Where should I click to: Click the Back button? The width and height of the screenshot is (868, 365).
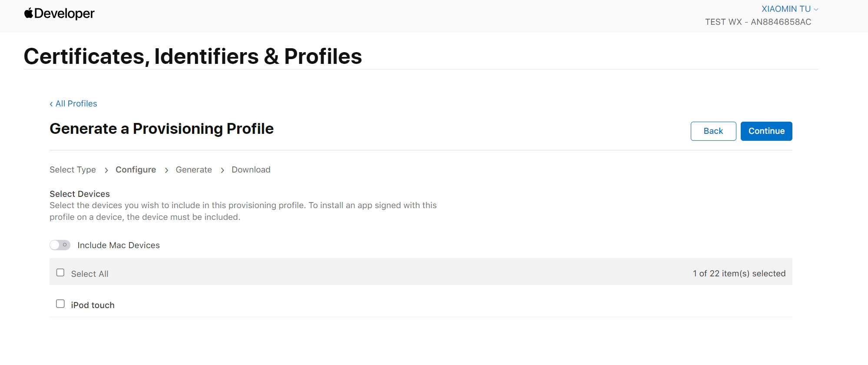713,131
